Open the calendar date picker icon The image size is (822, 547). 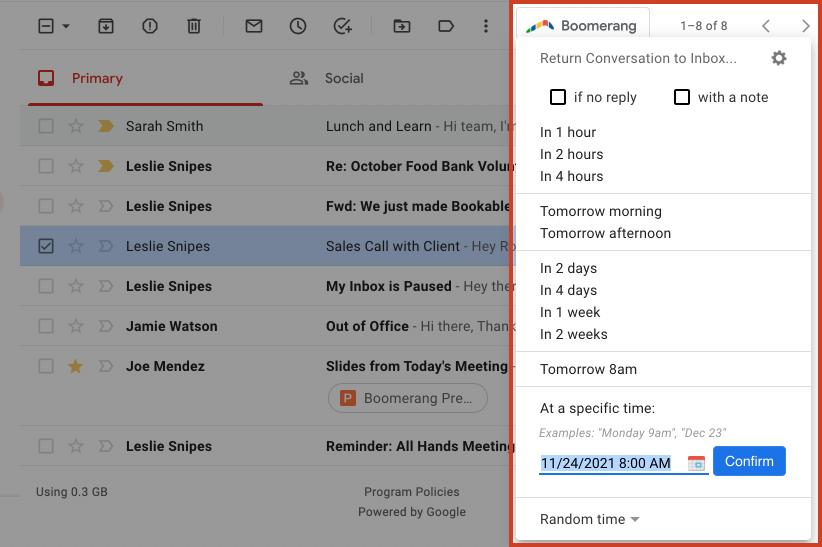tap(696, 463)
